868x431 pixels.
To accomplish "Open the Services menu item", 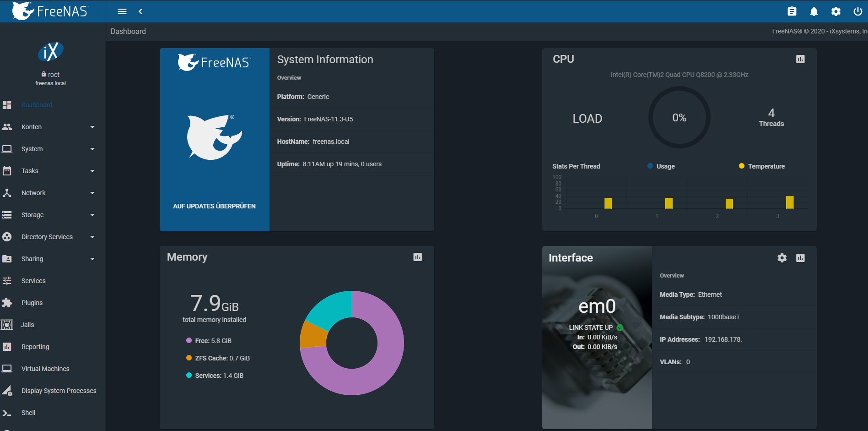I will click(x=33, y=281).
